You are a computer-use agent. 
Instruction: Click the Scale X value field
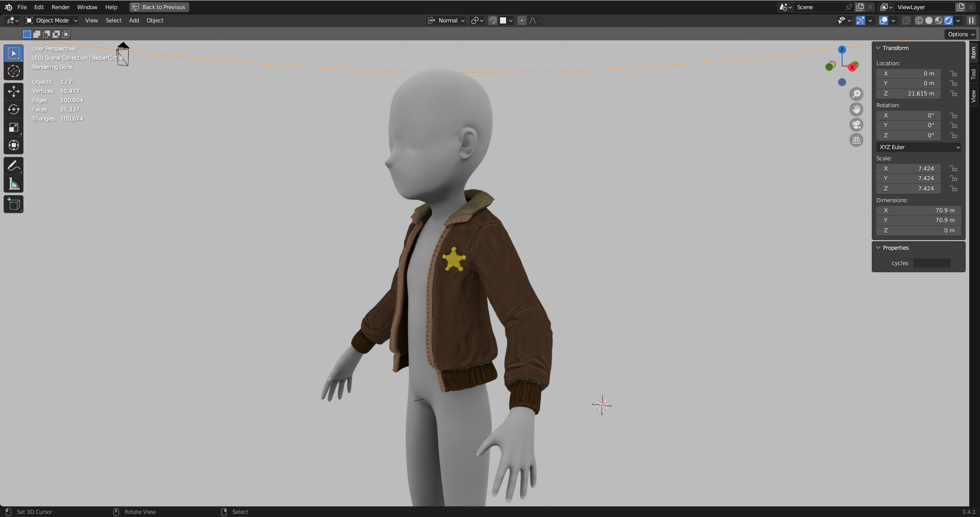tap(909, 169)
